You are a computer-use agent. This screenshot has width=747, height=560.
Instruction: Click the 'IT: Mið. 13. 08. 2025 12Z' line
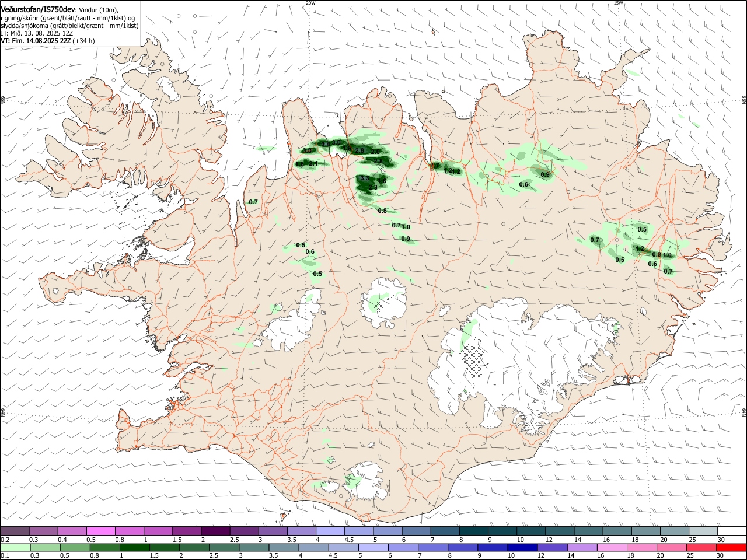tap(37, 33)
